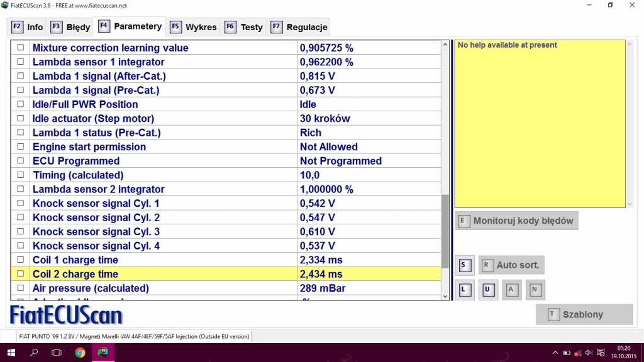This screenshot has width=644, height=362.
Task: Tick the Lambda sensor 1 integrator checkbox
Action: (x=21, y=62)
